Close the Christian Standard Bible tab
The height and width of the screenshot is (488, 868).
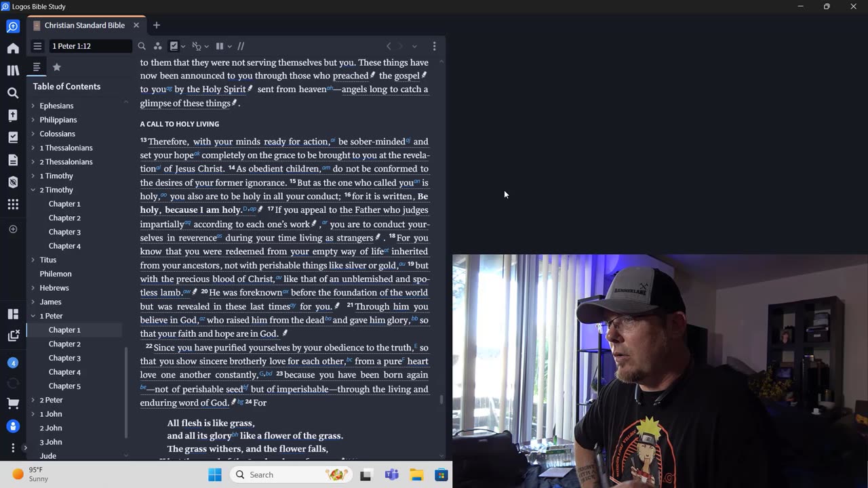click(136, 25)
